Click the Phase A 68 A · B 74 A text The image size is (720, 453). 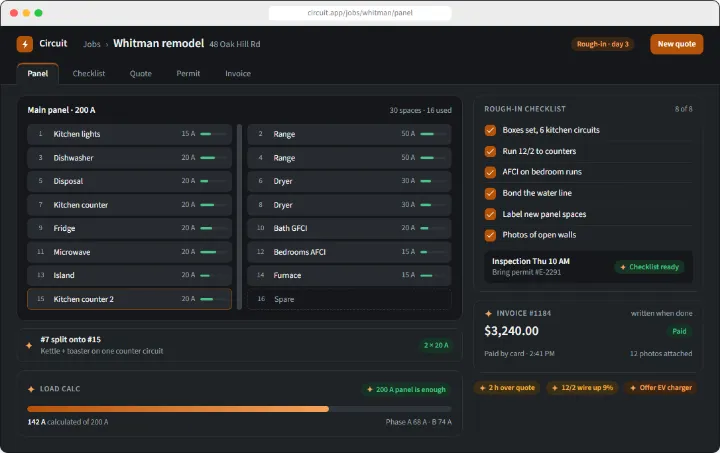(x=418, y=422)
